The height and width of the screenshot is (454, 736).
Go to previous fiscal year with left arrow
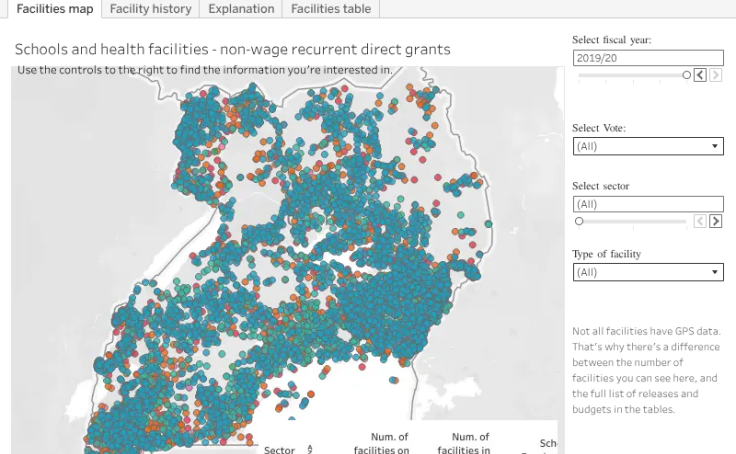[700, 75]
